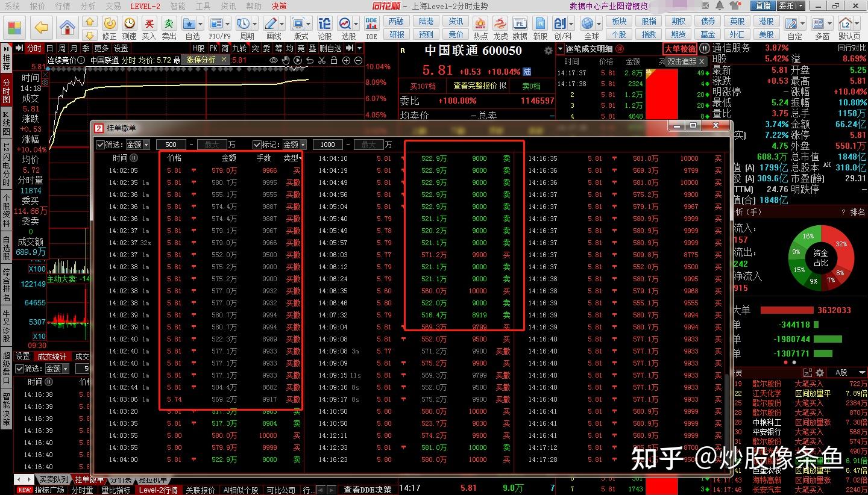Close the 涨停分析 tooltip tag
This screenshot has height=495, width=868.
click(224, 60)
